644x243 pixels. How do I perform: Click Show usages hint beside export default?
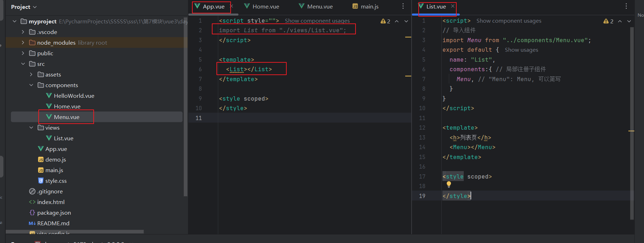[x=521, y=50]
